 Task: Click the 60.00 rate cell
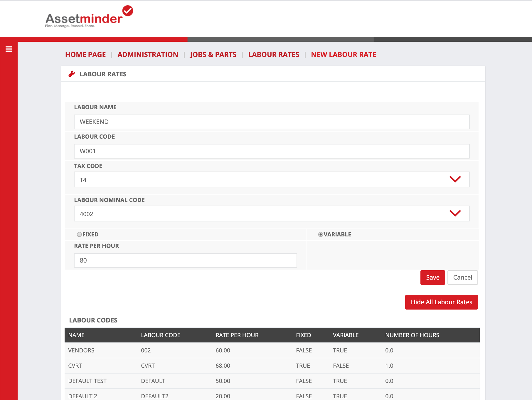[x=223, y=350]
